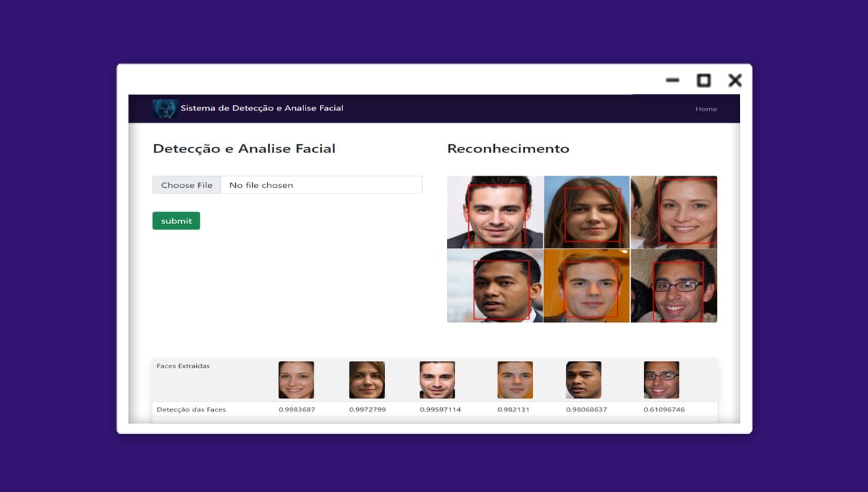This screenshot has height=492, width=868.
Task: Open extracted face thumbnail above score 0.98068637
Action: pos(584,380)
